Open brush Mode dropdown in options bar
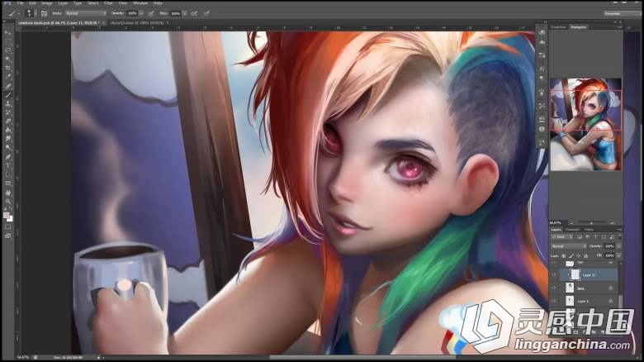 tap(85, 13)
